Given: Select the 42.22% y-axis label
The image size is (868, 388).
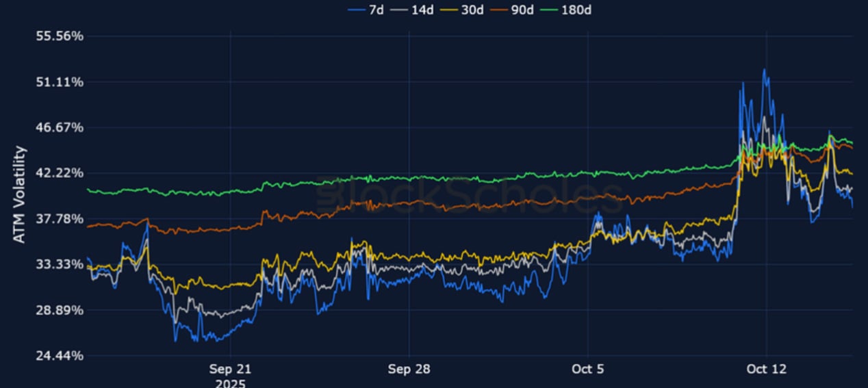Looking at the screenshot, I should [60, 172].
